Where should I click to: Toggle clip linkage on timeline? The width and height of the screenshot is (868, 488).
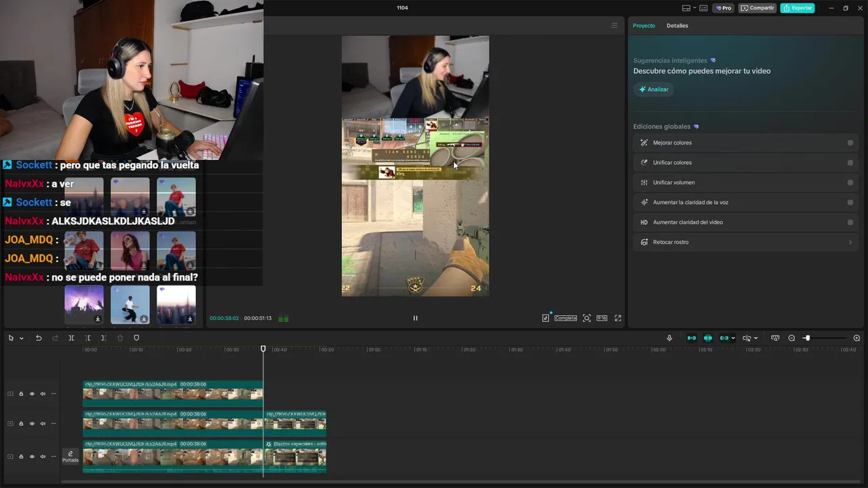click(x=724, y=338)
